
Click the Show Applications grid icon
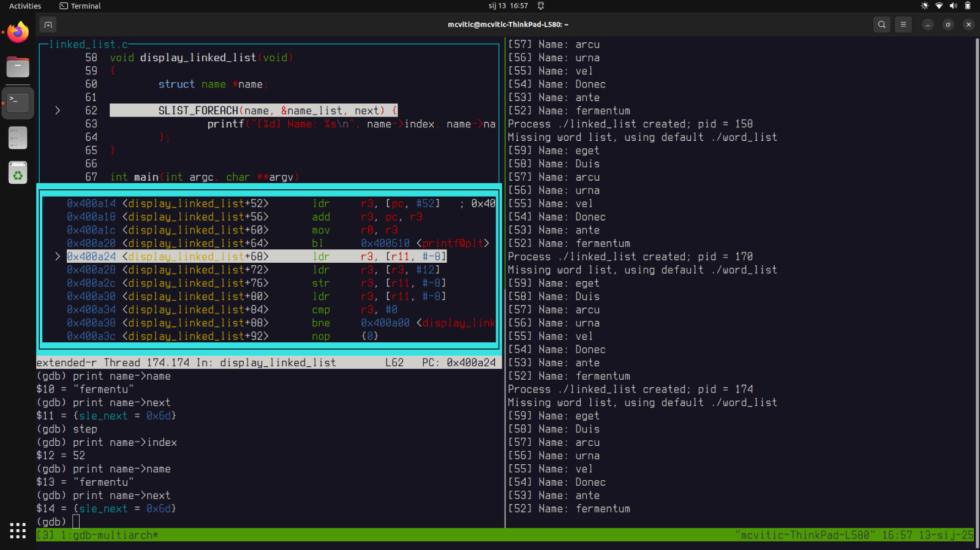(18, 530)
